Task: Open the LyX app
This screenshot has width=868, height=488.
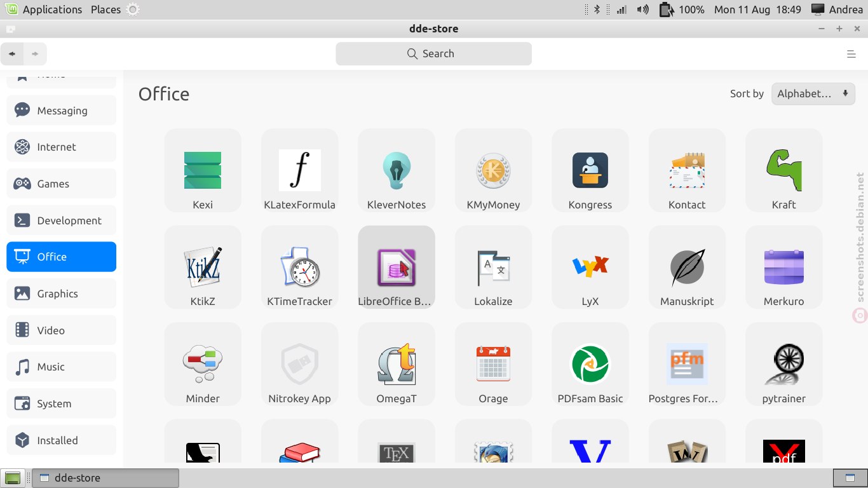Action: click(590, 267)
